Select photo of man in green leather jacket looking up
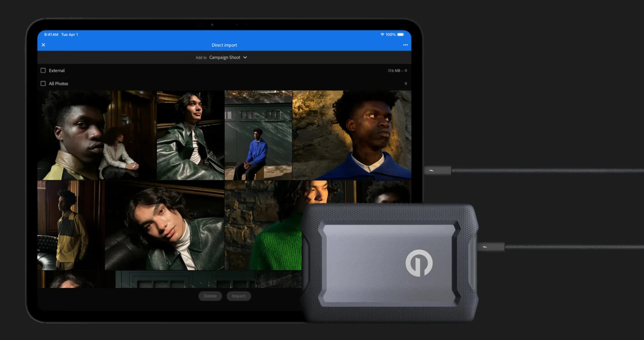Screen dimensions: 644x340 [x=191, y=135]
